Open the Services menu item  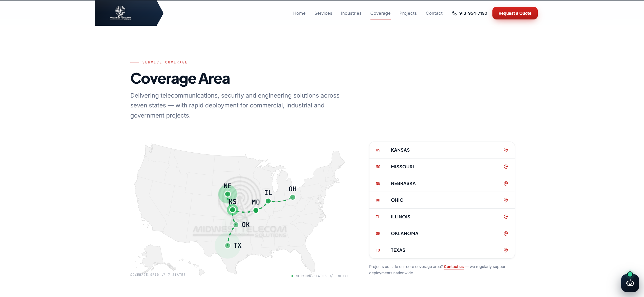coord(323,13)
